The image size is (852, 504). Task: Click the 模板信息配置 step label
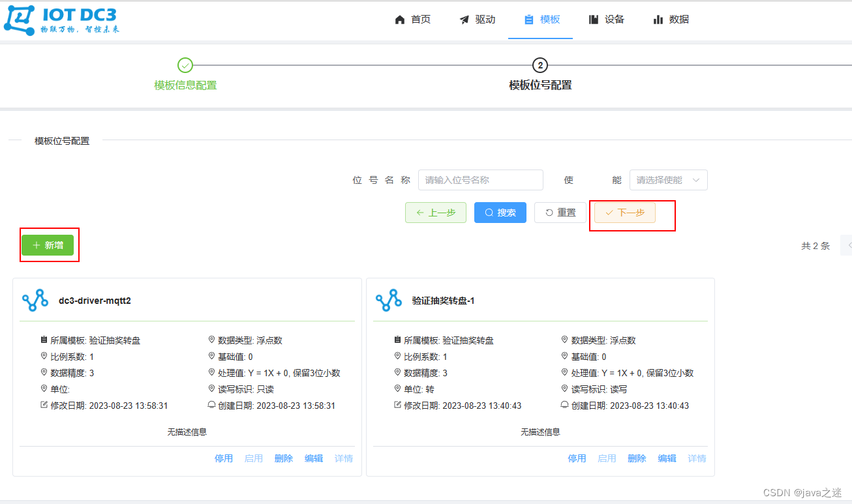(185, 85)
